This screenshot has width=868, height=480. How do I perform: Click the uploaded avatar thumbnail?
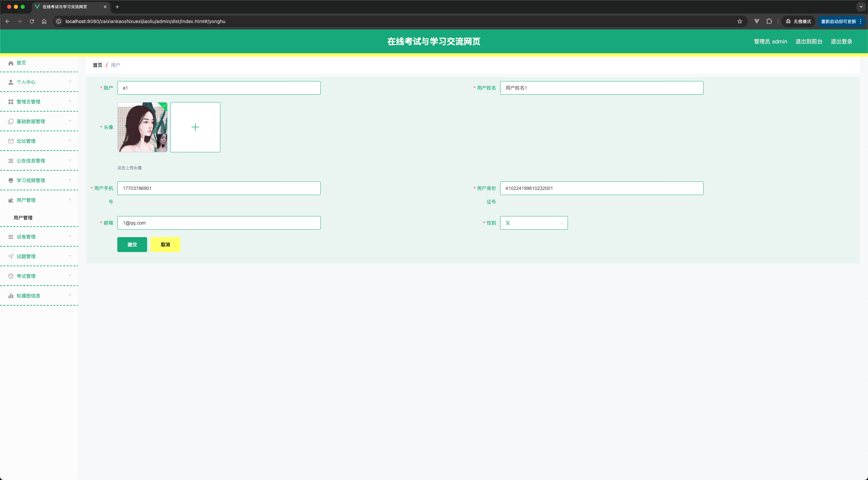[142, 127]
